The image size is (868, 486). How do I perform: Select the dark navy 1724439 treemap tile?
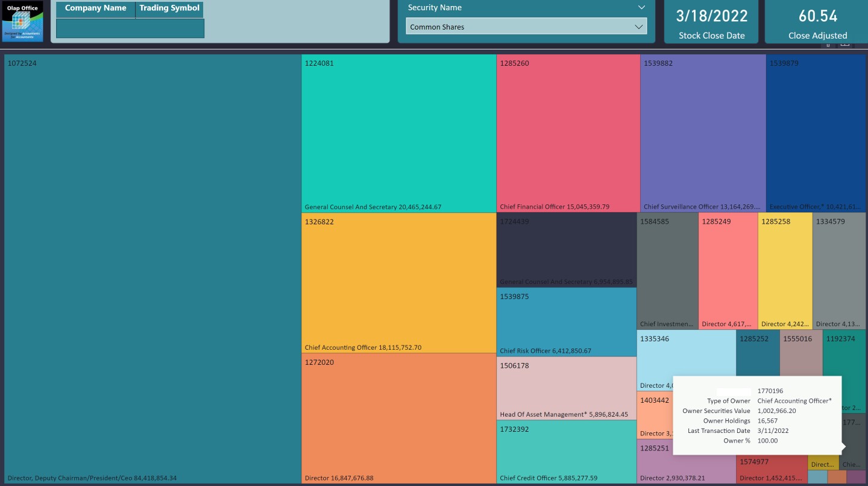point(566,250)
